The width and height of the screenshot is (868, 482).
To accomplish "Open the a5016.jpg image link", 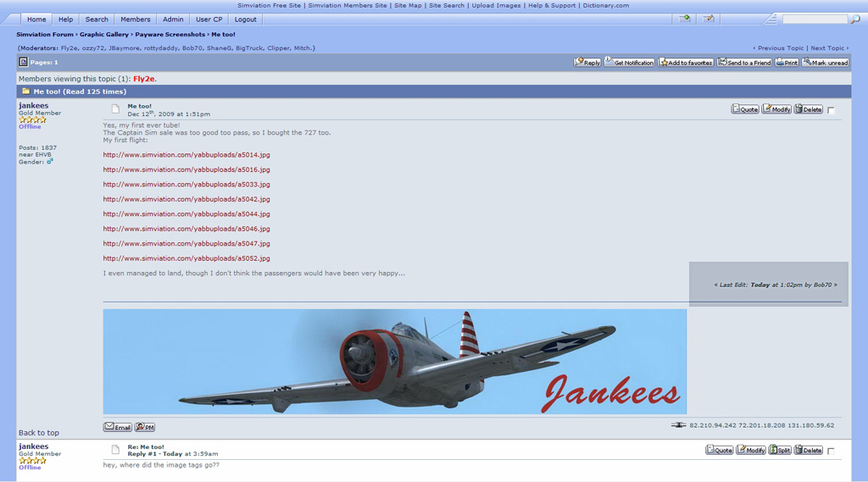I will (186, 170).
